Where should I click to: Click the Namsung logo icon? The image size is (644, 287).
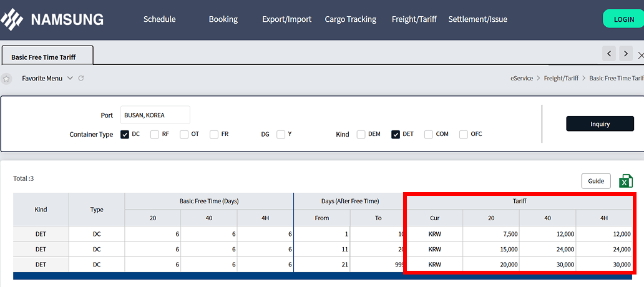click(x=12, y=19)
